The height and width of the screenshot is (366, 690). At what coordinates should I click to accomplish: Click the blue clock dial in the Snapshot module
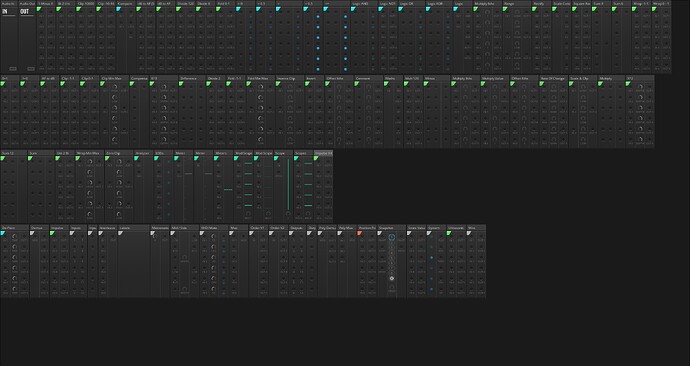coord(392,237)
